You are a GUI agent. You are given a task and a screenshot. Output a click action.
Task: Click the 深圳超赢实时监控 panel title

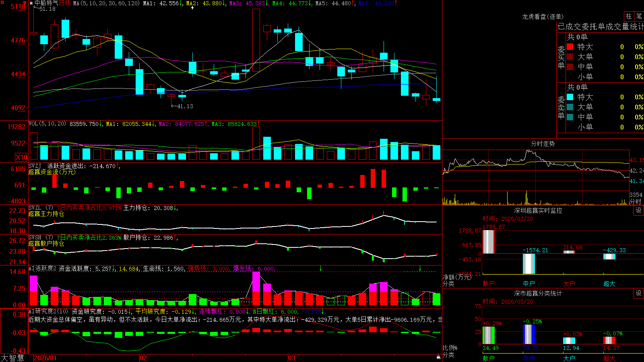point(538,210)
